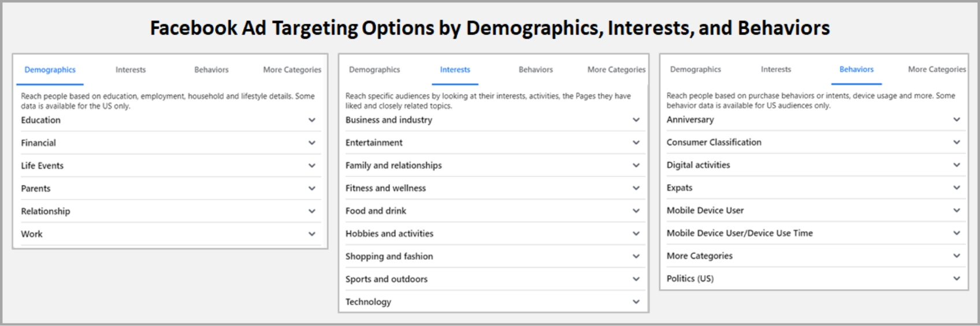Click the Food and drink label
Screen dimensions: 980x326
376,211
